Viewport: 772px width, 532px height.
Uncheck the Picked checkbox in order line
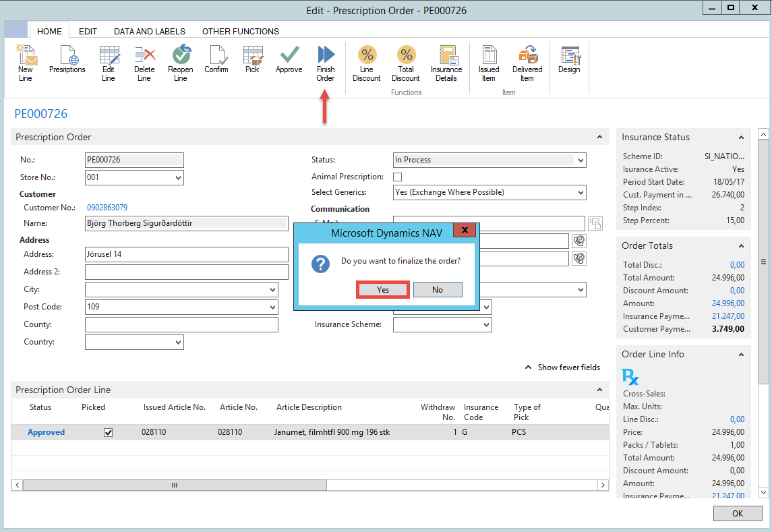[x=108, y=432]
